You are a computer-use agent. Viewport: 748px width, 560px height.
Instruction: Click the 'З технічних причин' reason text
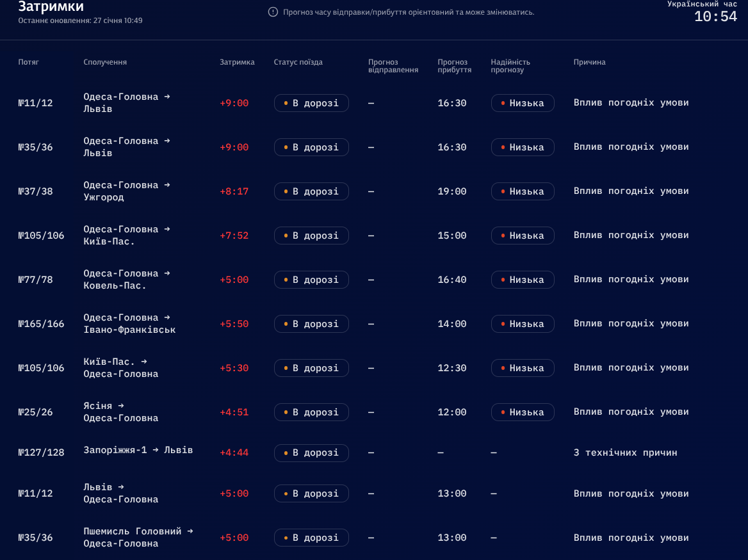(x=625, y=452)
